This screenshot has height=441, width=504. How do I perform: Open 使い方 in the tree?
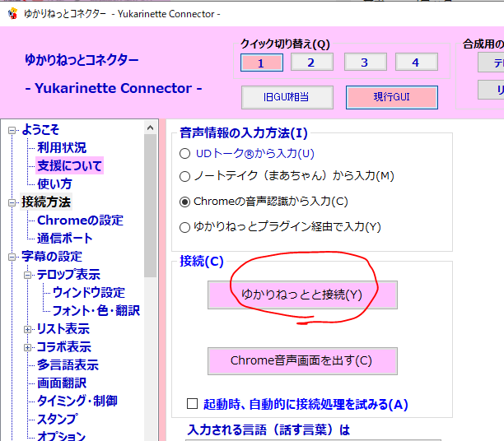click(54, 184)
